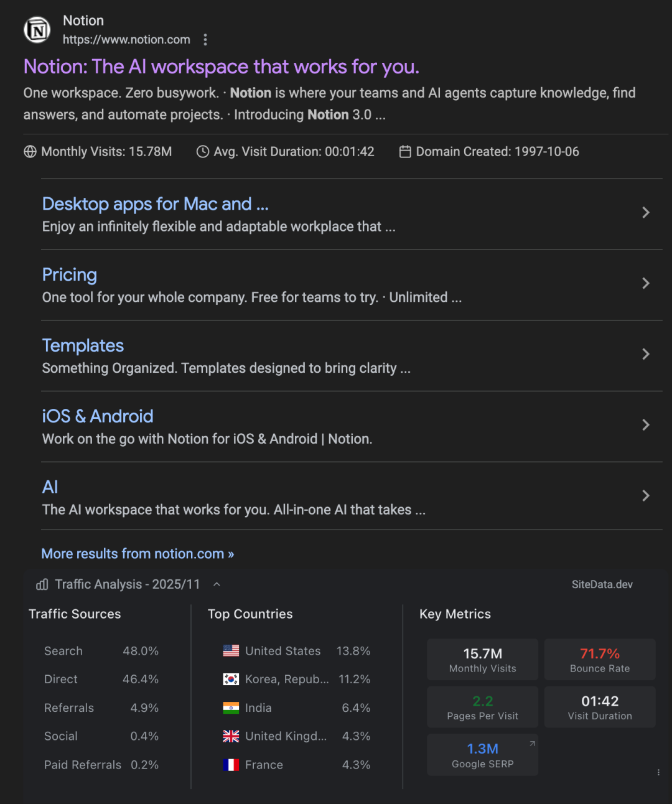
Task: Click the 71.7% Bounce Rate card
Action: [x=600, y=660]
